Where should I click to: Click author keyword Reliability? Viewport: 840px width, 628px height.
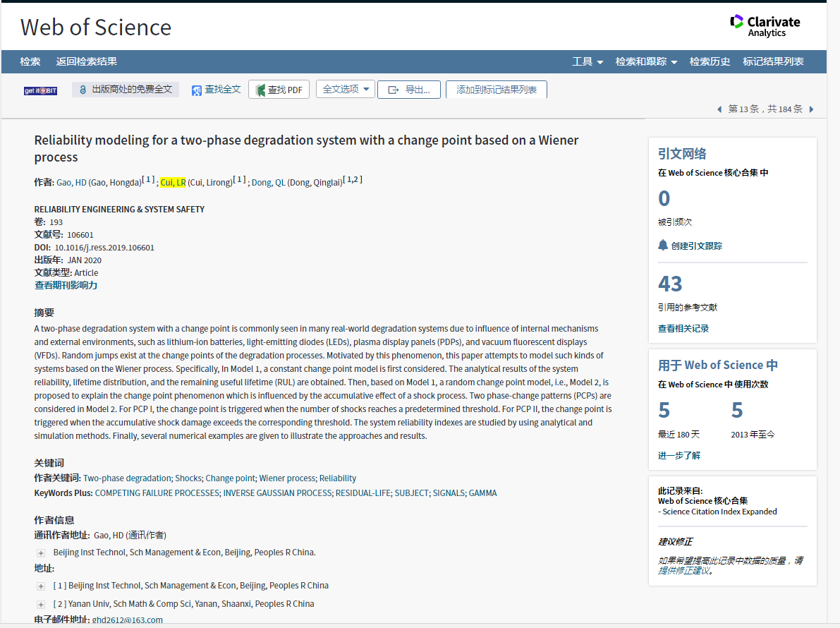338,478
